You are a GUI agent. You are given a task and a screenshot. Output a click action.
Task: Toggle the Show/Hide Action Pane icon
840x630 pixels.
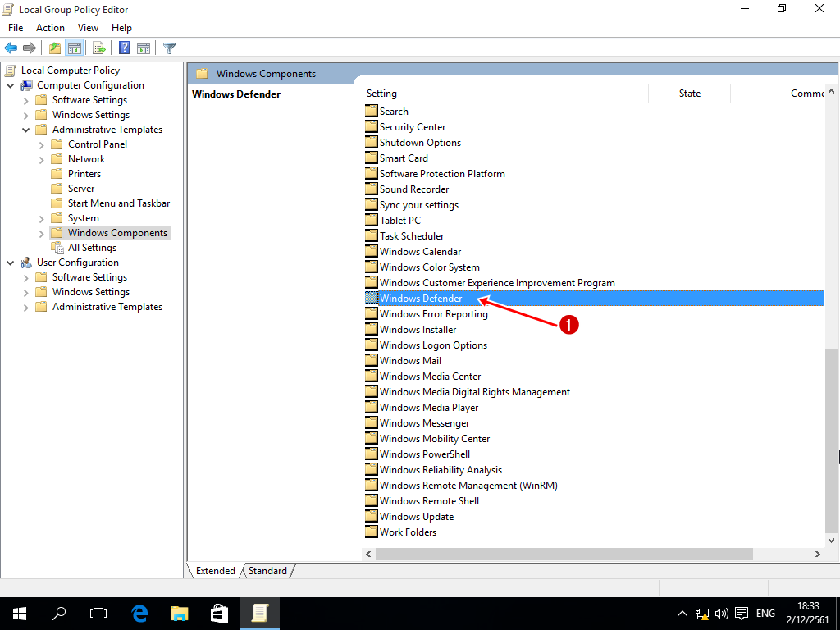pos(144,48)
